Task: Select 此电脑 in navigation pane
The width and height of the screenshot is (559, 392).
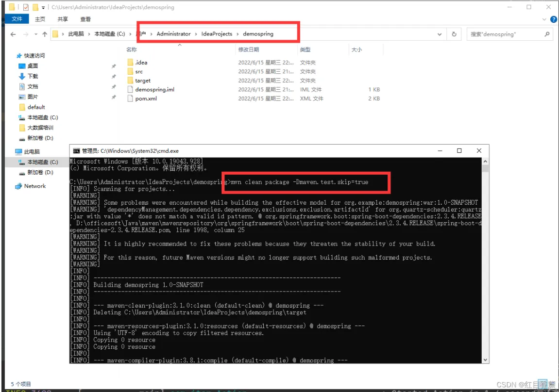Action: [32, 152]
